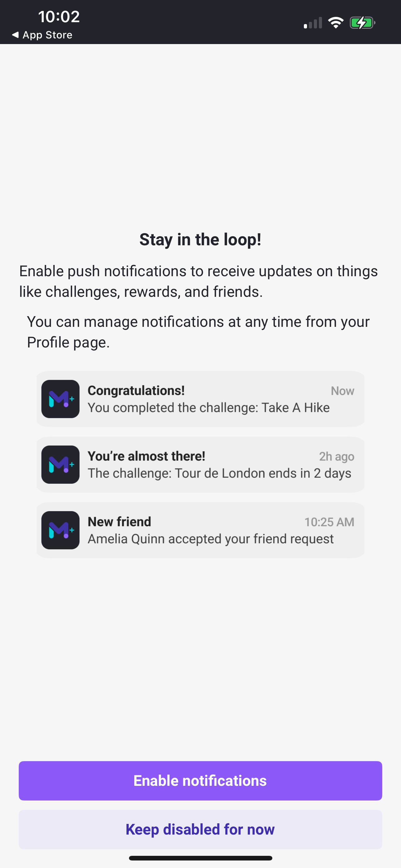Viewport: 401px width, 868px height.
Task: Return to App Store via back link
Action: coord(42,35)
